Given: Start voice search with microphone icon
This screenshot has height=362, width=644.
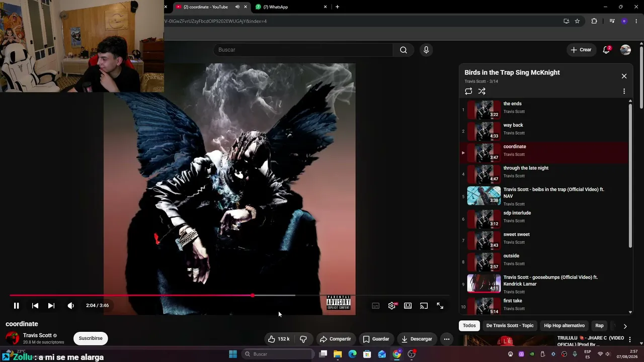Looking at the screenshot, I should [426, 50].
